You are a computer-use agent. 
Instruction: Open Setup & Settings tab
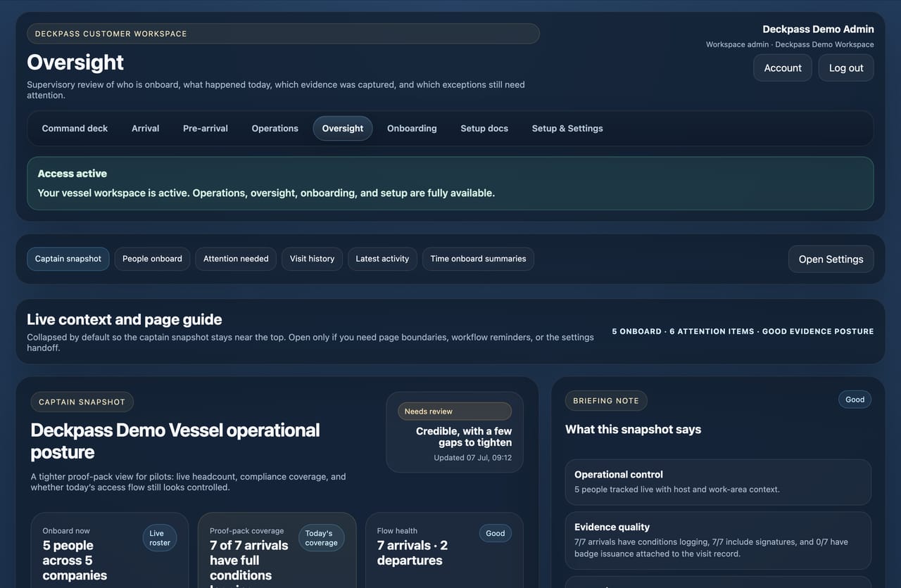(x=567, y=128)
